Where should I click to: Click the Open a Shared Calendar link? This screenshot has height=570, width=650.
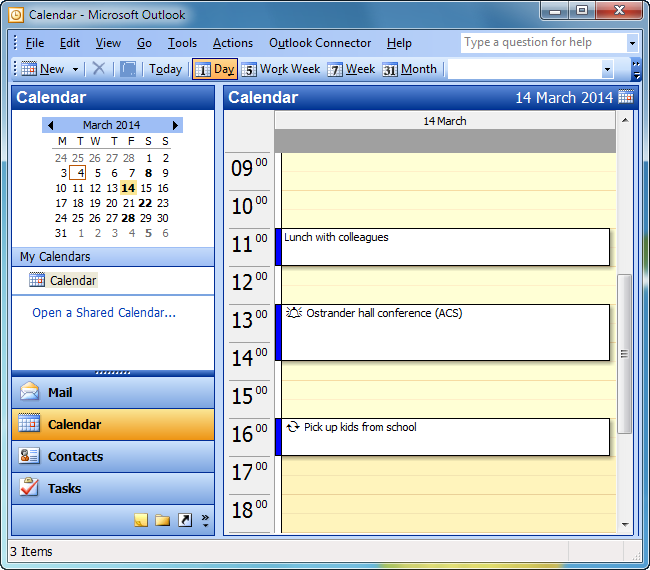104,312
